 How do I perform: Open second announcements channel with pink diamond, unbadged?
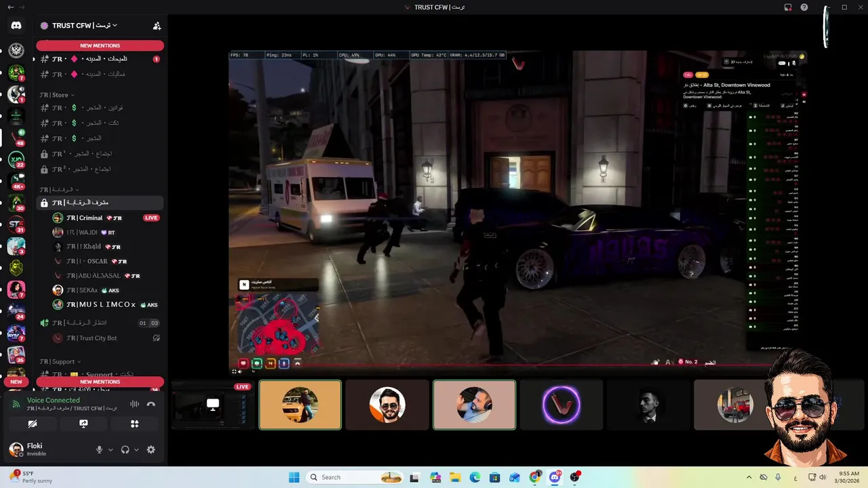coord(100,74)
